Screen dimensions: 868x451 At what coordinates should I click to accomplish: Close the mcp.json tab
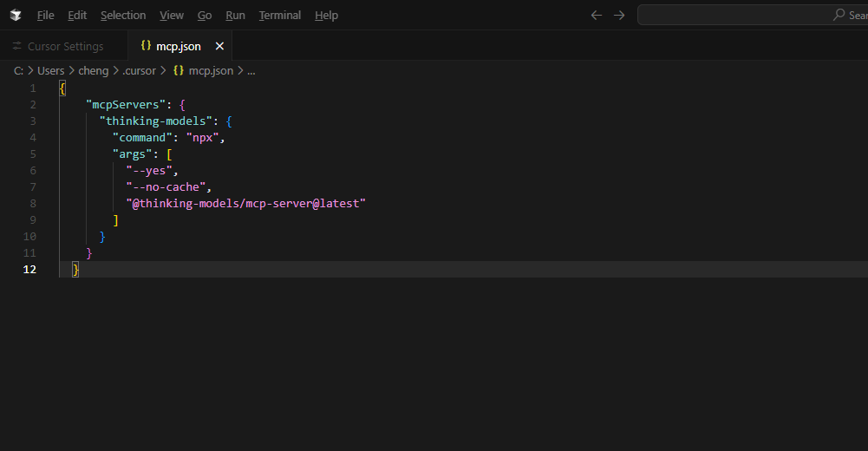[x=219, y=46]
